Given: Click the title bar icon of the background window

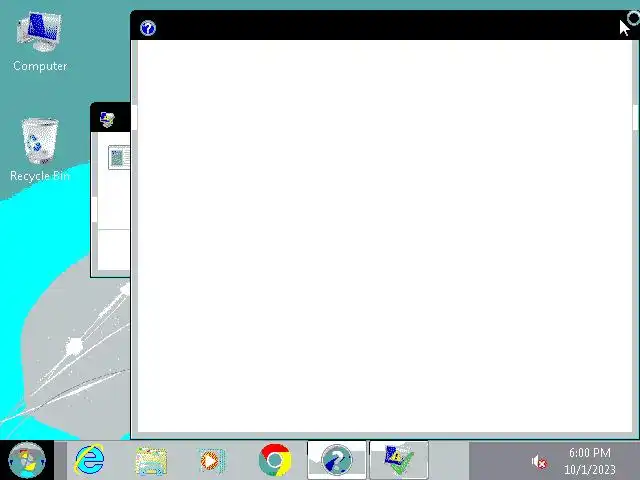Looking at the screenshot, I should click(x=107, y=119).
